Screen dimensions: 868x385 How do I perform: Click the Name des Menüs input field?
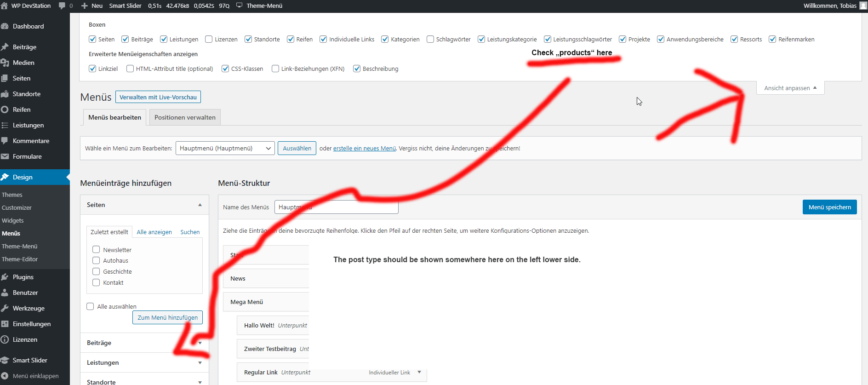[336, 207]
